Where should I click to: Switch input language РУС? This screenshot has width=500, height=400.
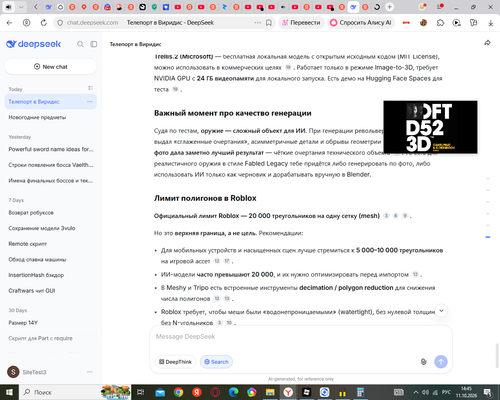click(446, 392)
